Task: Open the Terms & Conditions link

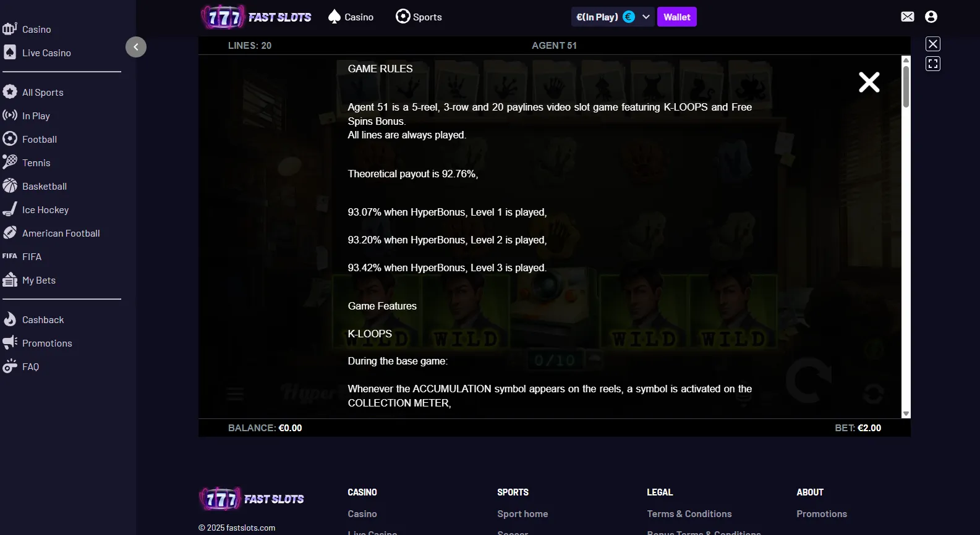Action: pos(689,514)
